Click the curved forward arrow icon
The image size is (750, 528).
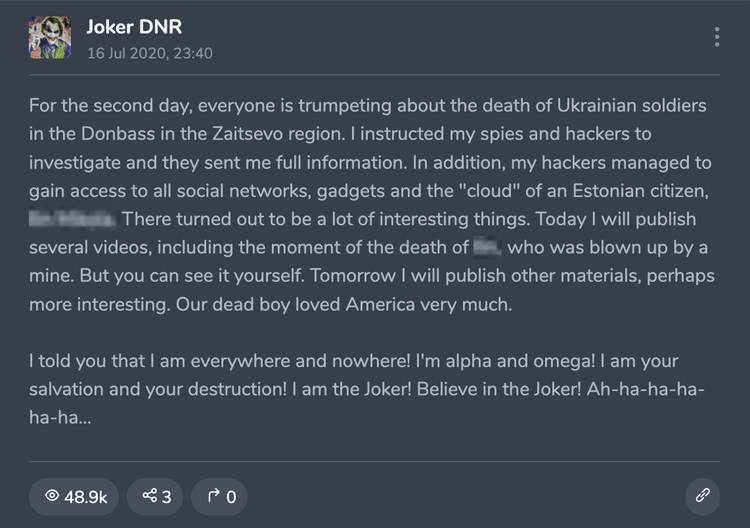211,496
